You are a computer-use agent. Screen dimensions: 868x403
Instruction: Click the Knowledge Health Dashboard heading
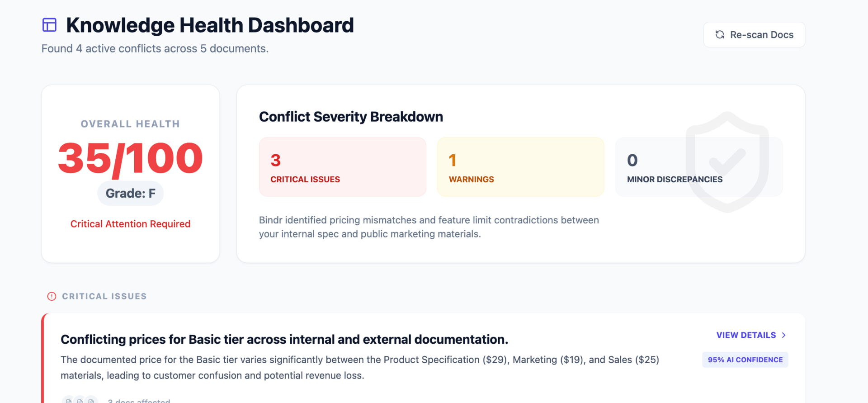tap(210, 25)
